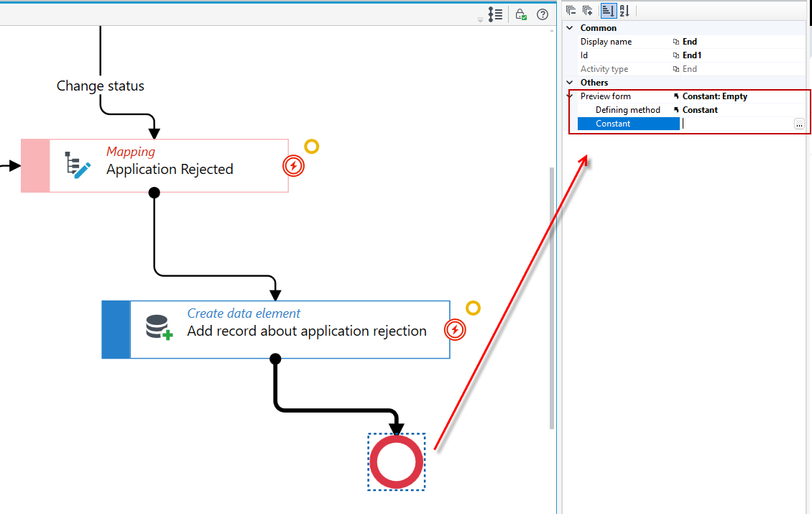812x514 pixels.
Task: Collapse the Common properties section
Action: click(x=570, y=28)
